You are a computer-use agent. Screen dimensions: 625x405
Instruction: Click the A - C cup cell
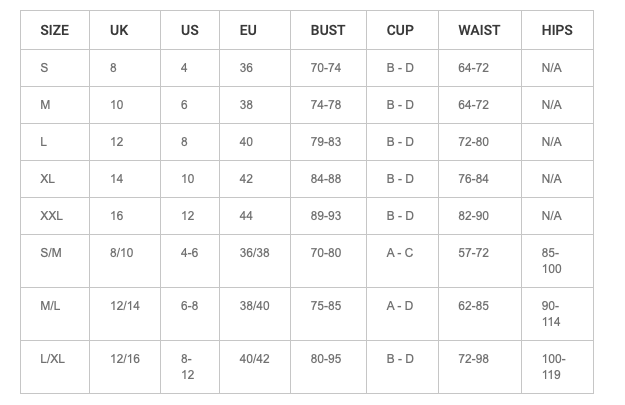400,253
